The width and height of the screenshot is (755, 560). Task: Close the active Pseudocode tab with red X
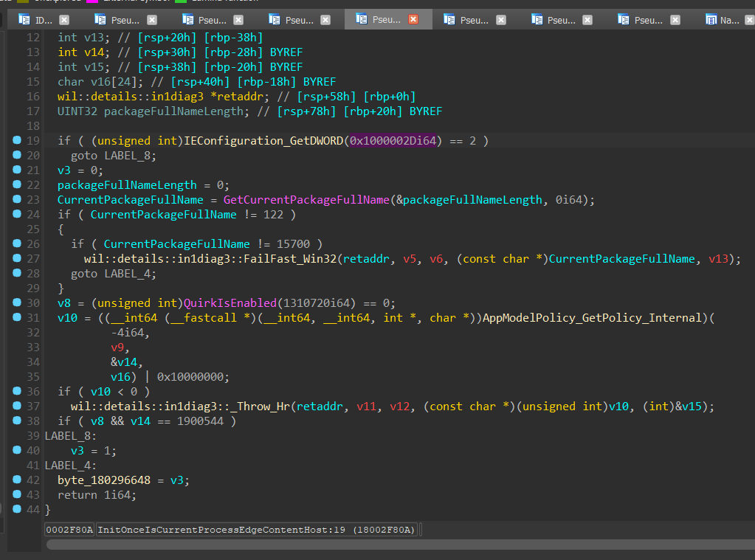pos(413,20)
